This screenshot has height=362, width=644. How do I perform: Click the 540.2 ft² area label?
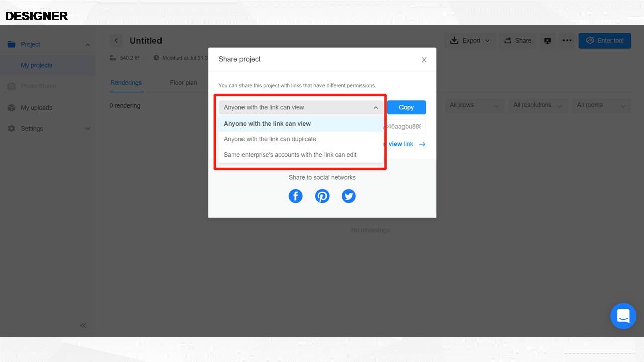click(131, 58)
